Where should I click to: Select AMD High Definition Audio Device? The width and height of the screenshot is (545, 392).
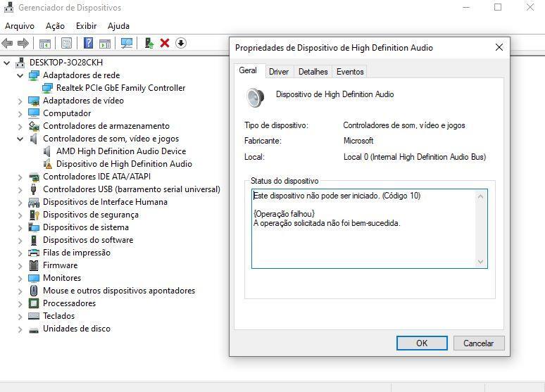tap(121, 151)
